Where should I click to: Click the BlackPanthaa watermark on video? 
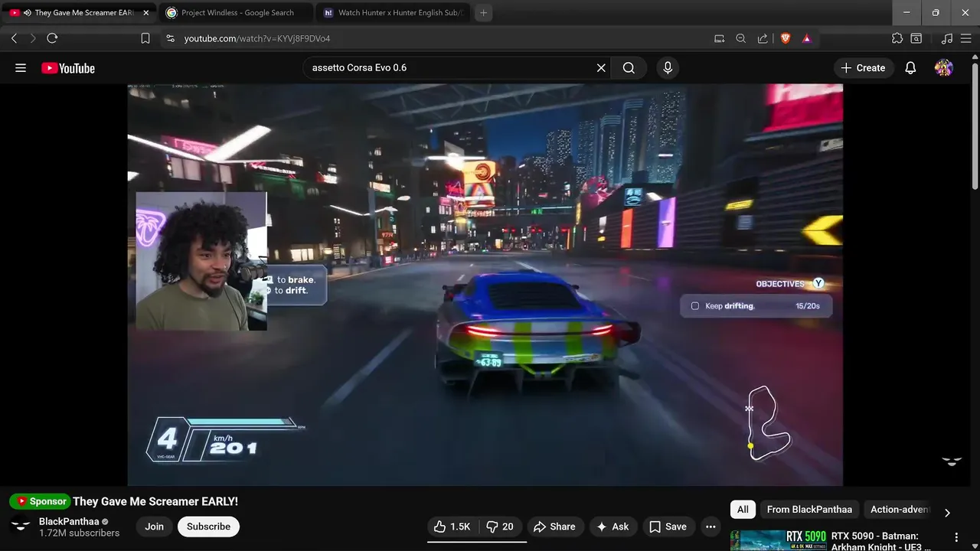pos(952,461)
